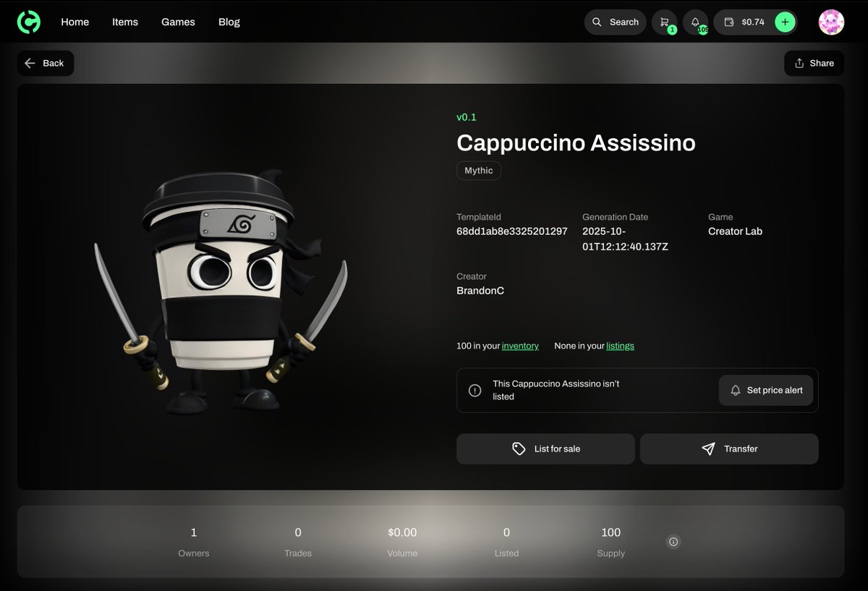Click the Transfer button
Screen dimensions: 868x591
point(729,448)
